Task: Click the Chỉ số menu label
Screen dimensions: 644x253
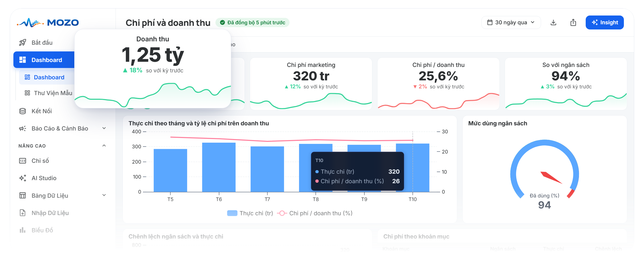Action: click(40, 161)
